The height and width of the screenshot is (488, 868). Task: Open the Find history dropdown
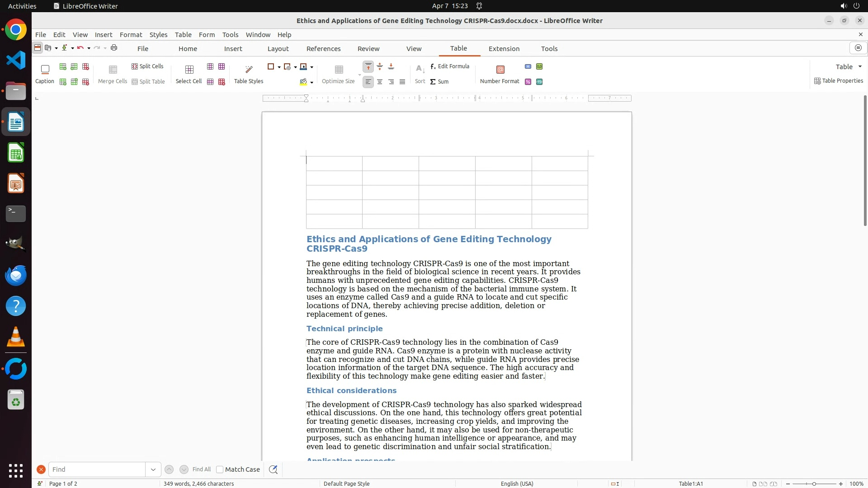[153, 469]
